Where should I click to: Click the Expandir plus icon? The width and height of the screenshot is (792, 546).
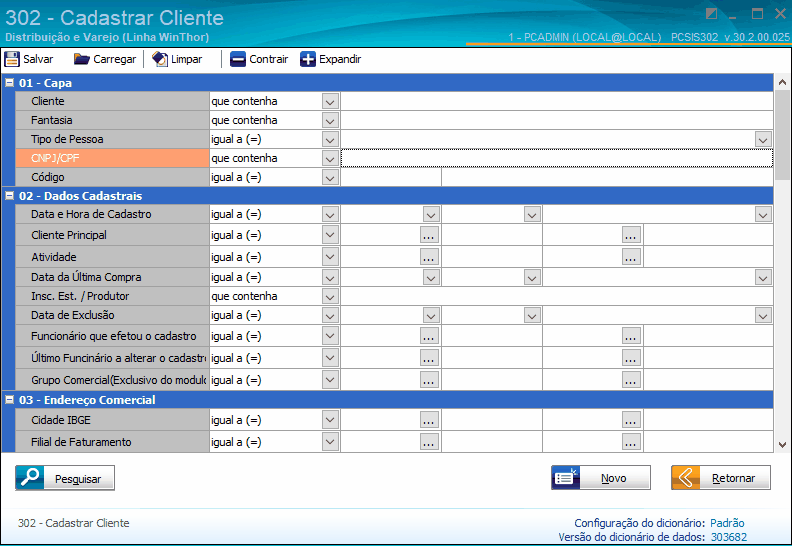point(308,59)
